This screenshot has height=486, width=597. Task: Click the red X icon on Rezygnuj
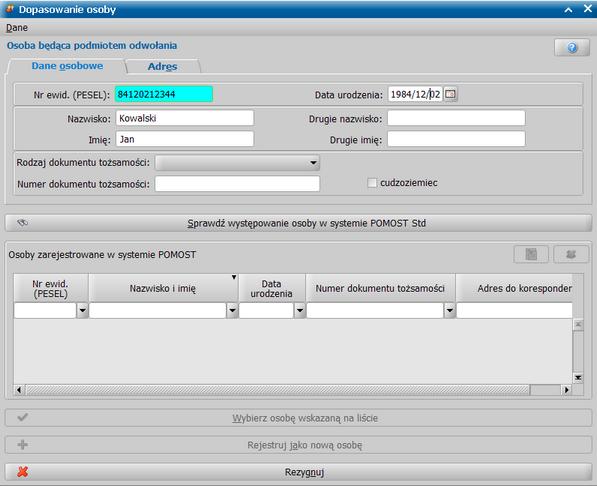23,472
